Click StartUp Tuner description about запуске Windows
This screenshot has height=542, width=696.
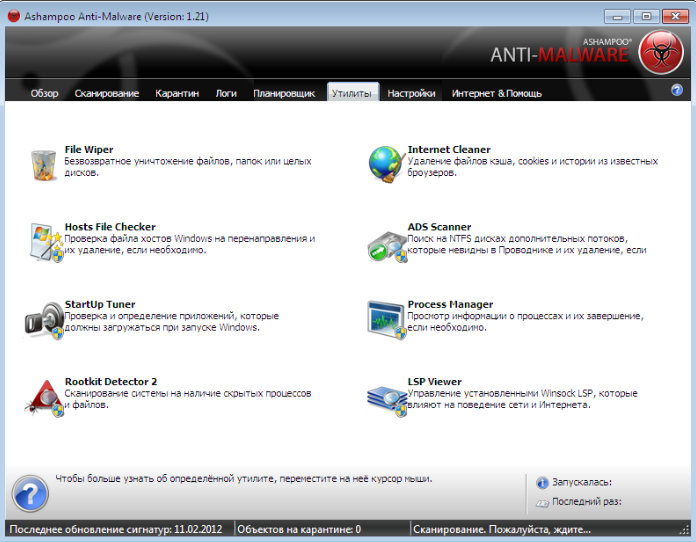(172, 322)
